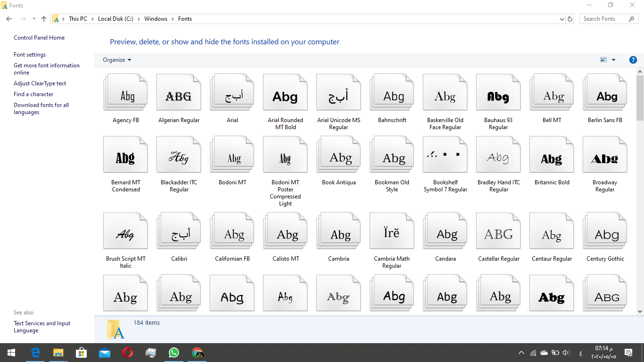Select the Century Gothic font icon

605,231
